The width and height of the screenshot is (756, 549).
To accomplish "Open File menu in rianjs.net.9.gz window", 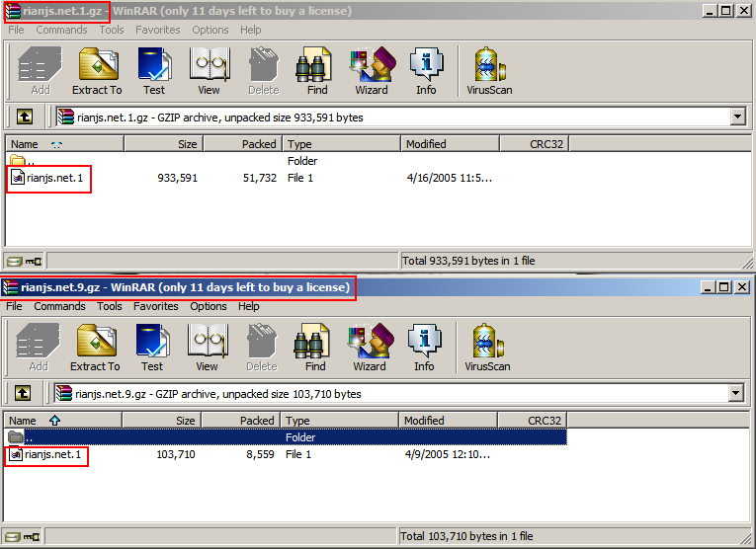I will pos(14,306).
